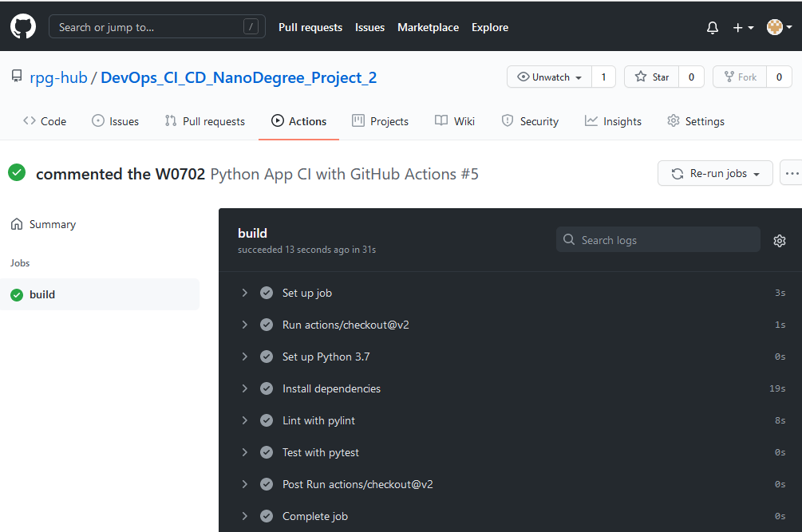Click the Re-run jobs button

(714, 173)
